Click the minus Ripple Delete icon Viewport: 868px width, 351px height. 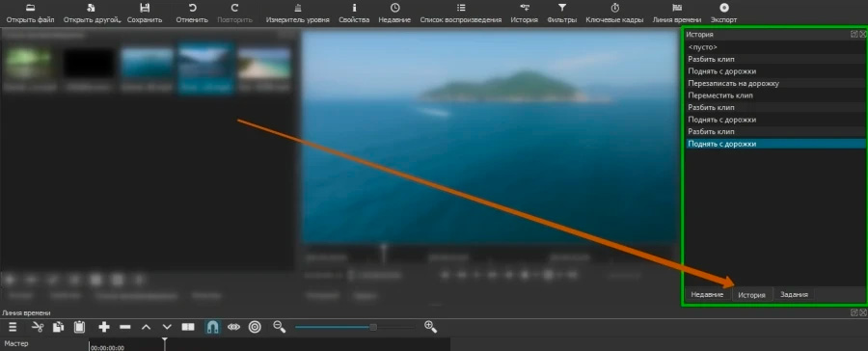pyautogui.click(x=125, y=327)
